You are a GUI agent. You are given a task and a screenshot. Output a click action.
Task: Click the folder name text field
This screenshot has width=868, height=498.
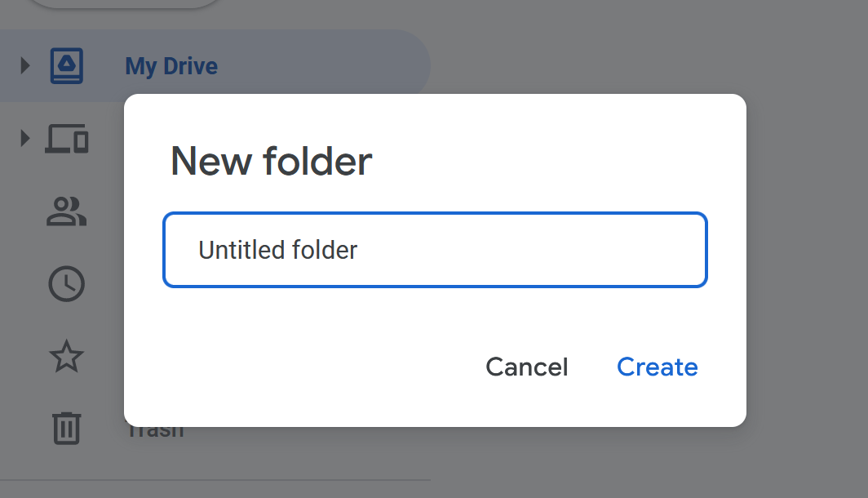[x=434, y=250]
